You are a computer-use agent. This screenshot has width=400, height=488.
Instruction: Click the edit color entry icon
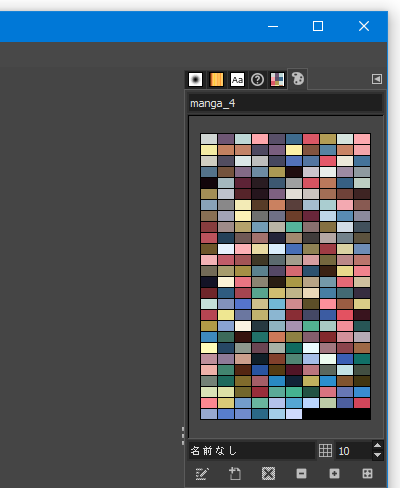click(x=202, y=474)
